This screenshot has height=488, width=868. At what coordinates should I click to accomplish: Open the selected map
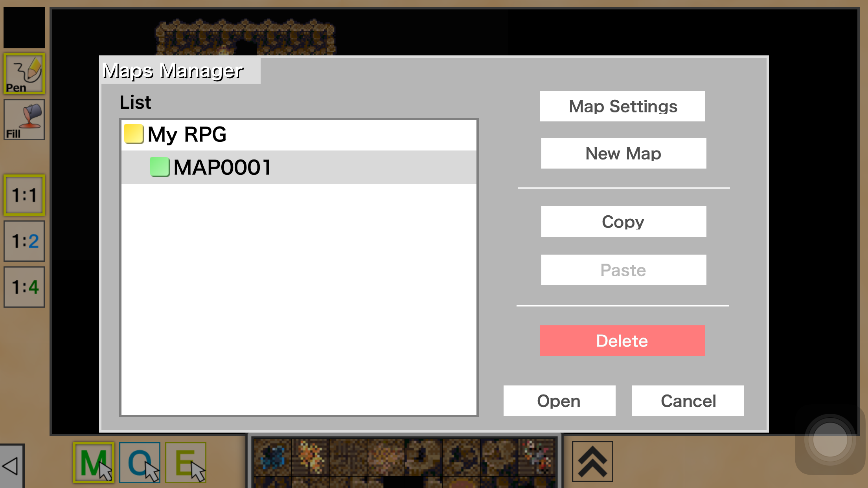(x=559, y=401)
